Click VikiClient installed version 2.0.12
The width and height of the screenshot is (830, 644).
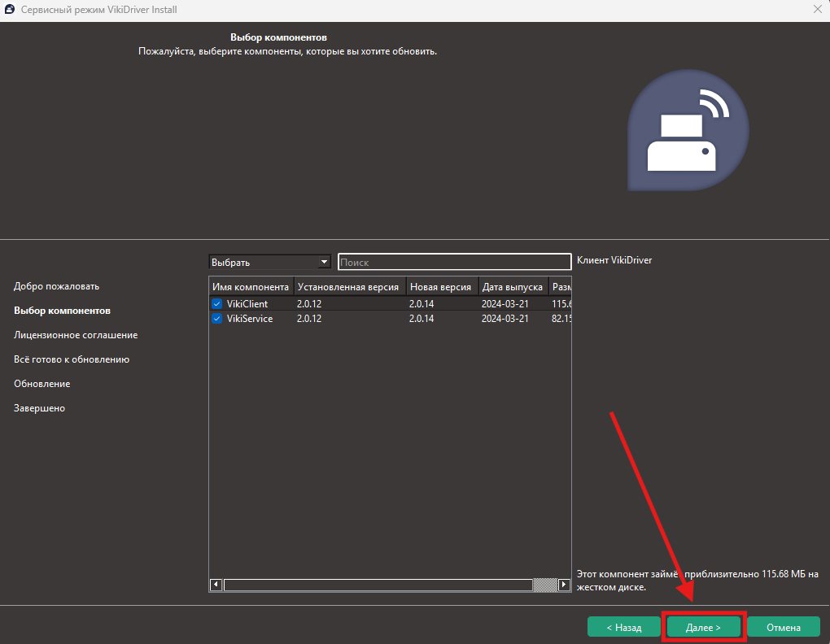tap(309, 304)
